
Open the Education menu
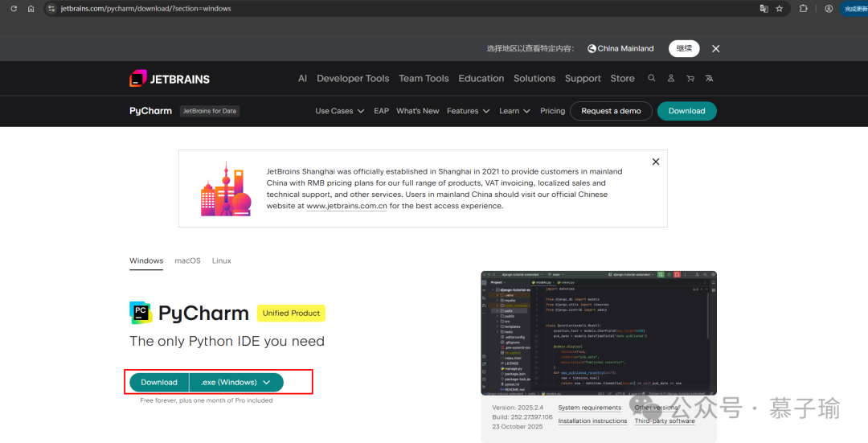click(x=481, y=79)
